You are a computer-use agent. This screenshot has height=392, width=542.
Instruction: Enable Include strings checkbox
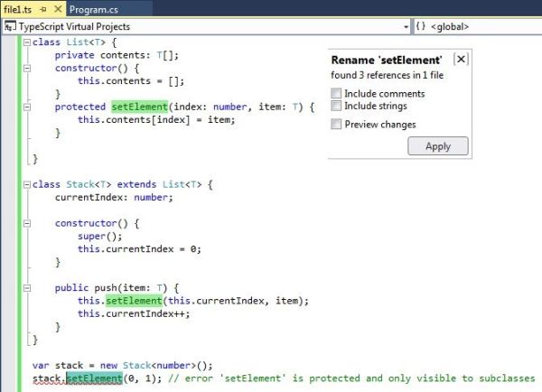[x=336, y=106]
